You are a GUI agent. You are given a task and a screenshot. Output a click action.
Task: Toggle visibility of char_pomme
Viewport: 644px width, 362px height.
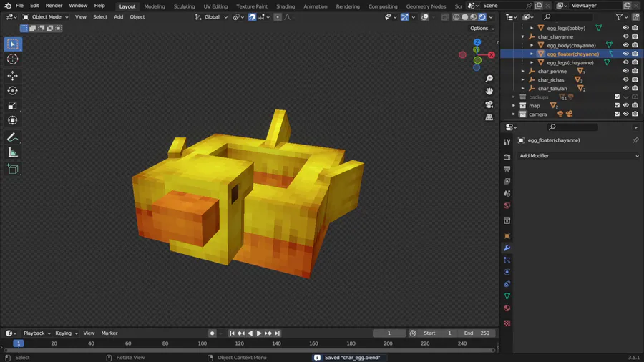tap(625, 71)
